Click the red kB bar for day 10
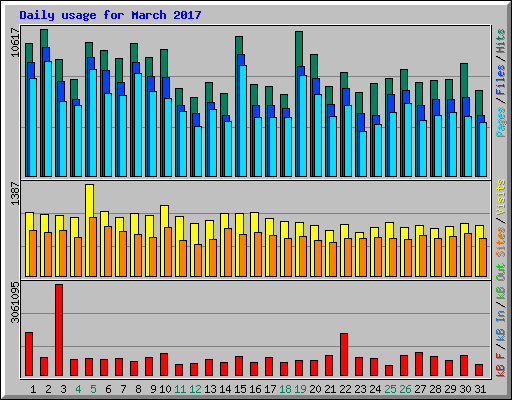Image resolution: width=512 pixels, height=400 pixels. click(164, 365)
